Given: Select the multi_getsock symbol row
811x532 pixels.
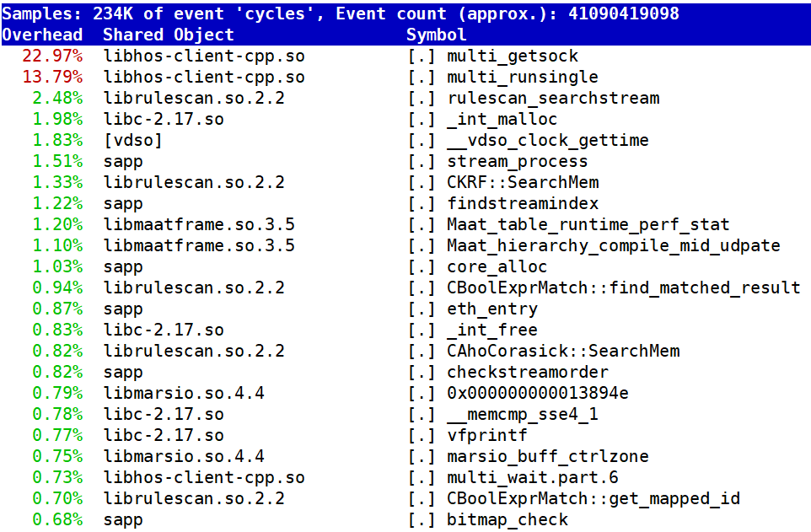Looking at the screenshot, I should [x=513, y=56].
